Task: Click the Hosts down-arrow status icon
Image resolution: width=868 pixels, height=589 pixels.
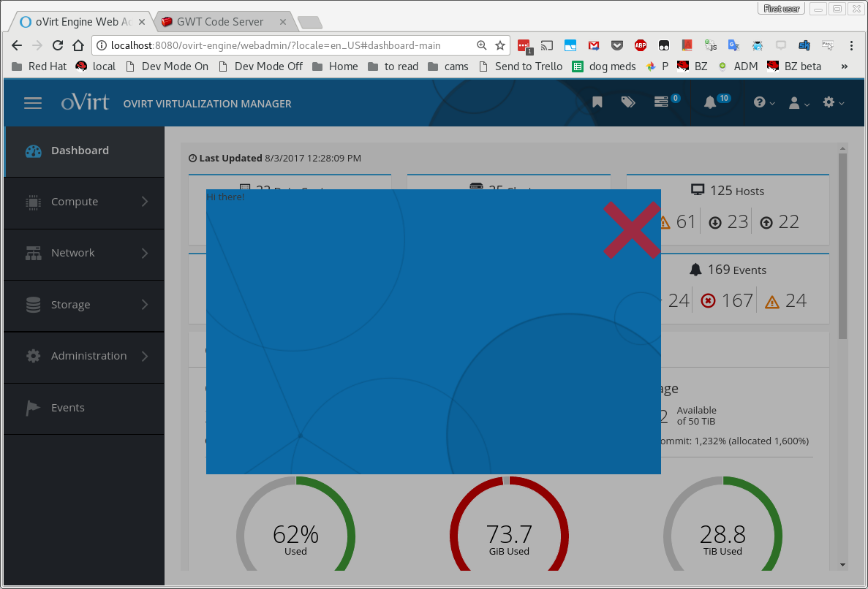Action: pyautogui.click(x=715, y=222)
